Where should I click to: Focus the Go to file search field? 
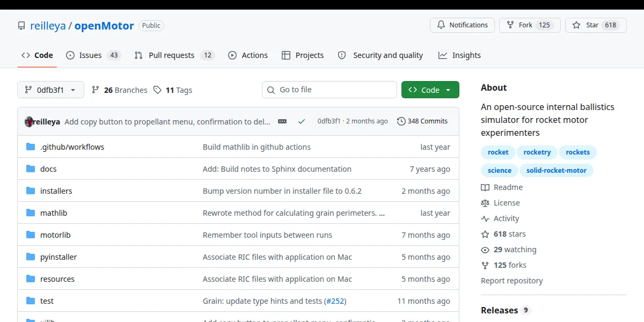click(329, 90)
